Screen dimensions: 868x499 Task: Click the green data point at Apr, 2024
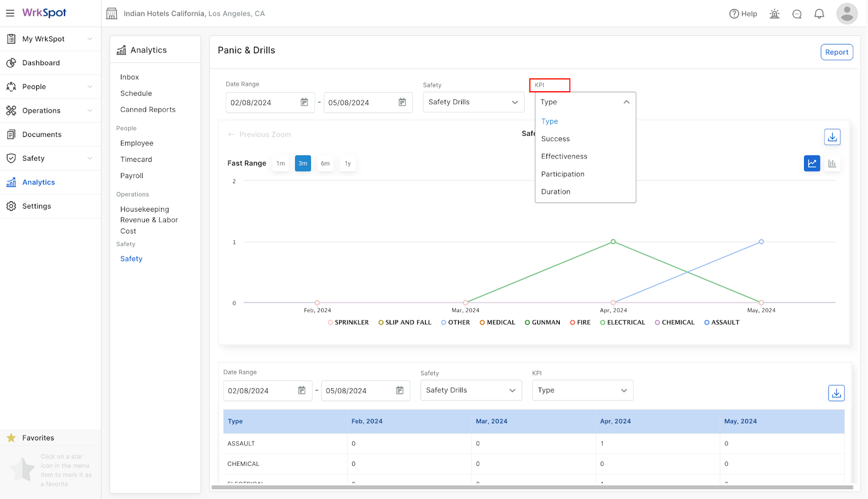[x=613, y=242]
